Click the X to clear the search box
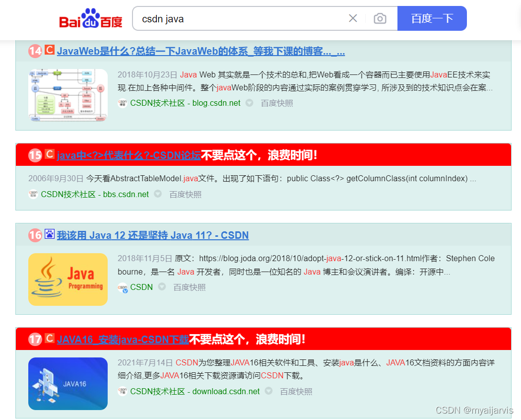Image resolution: width=521 pixels, height=420 pixels. pyautogui.click(x=353, y=18)
